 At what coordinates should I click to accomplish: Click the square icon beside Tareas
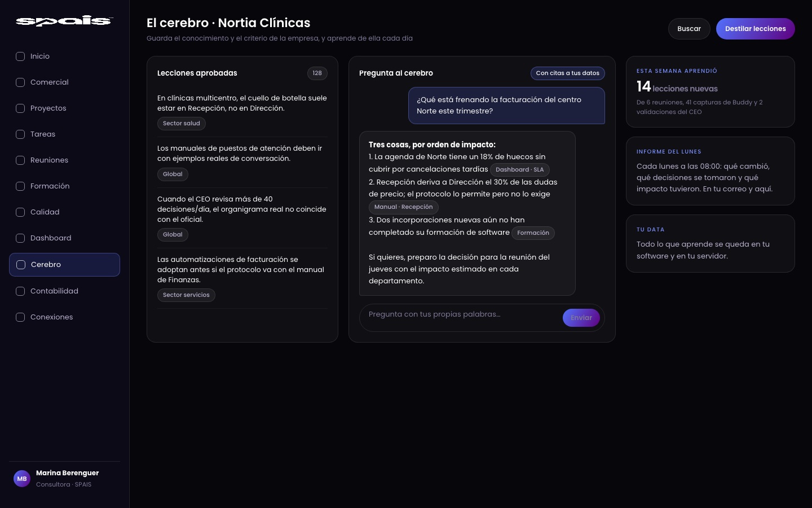20,134
